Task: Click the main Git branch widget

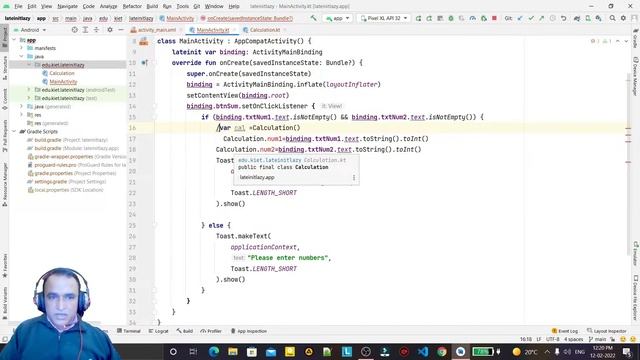Action: coord(598,339)
